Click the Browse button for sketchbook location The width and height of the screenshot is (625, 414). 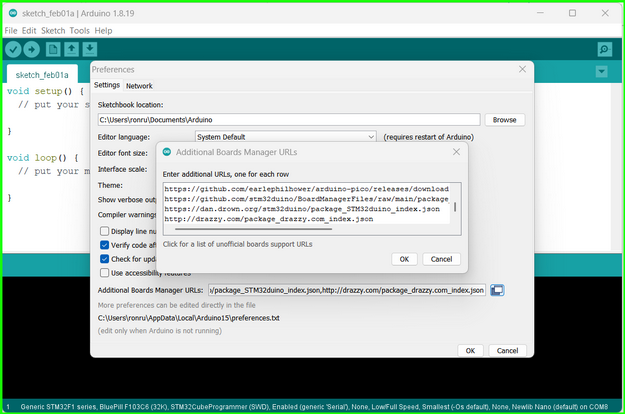point(504,120)
